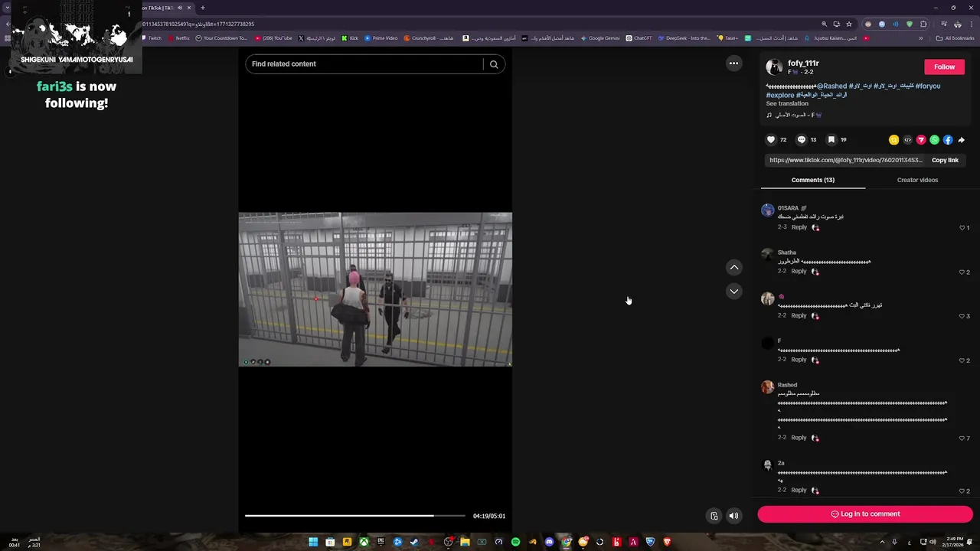This screenshot has width=980, height=551.
Task: Open the Xbox app from the taskbar
Action: (364, 542)
